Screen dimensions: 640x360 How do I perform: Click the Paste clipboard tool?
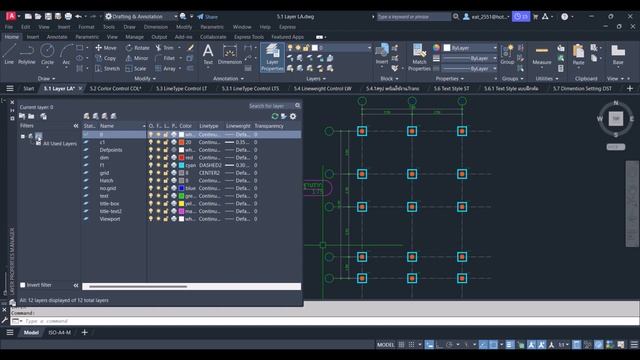point(578,55)
